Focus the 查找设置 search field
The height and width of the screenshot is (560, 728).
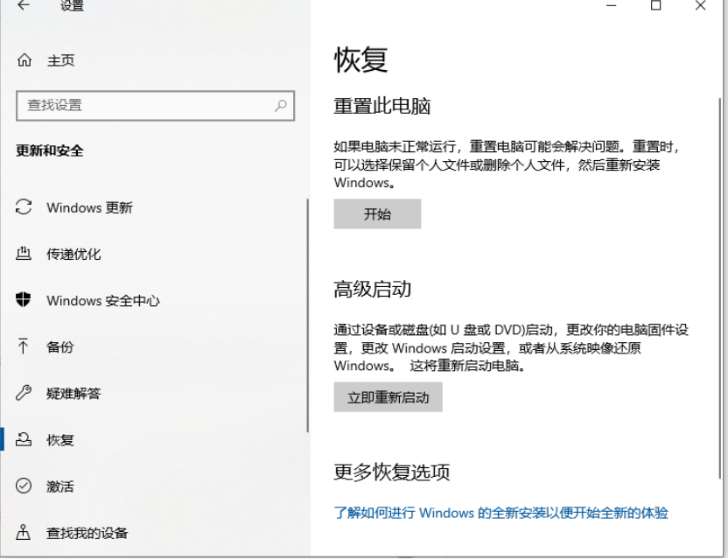pyautogui.click(x=144, y=105)
